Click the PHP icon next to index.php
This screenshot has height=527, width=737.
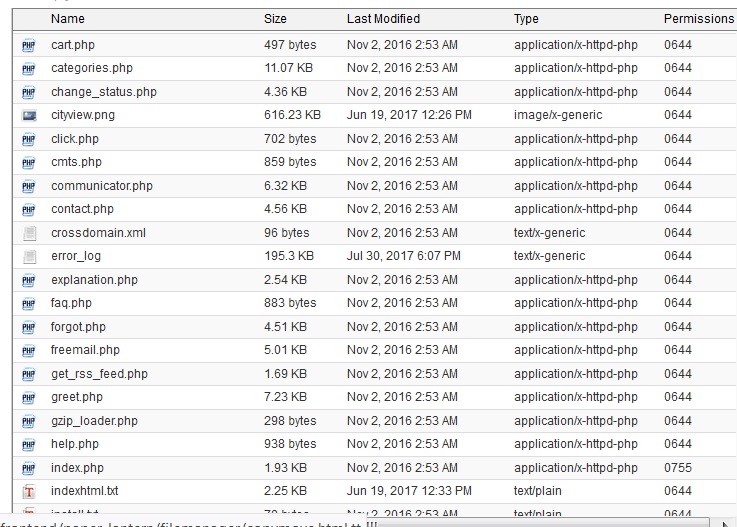[x=28, y=468]
